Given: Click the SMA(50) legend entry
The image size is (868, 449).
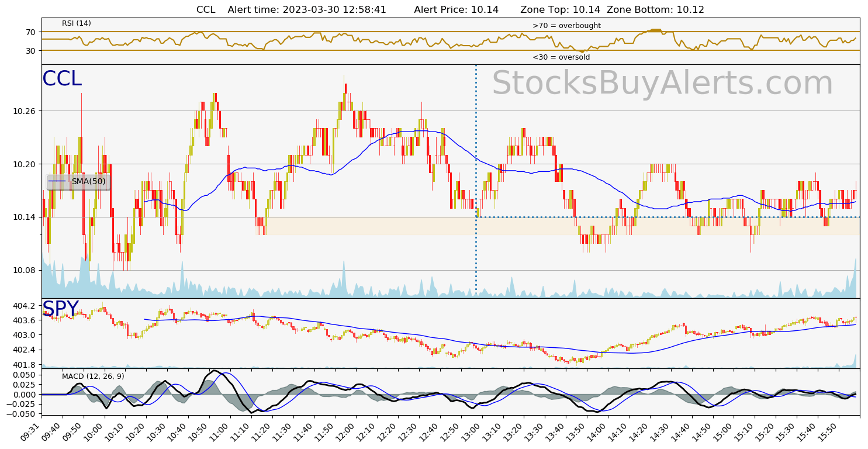Looking at the screenshot, I should 78,182.
